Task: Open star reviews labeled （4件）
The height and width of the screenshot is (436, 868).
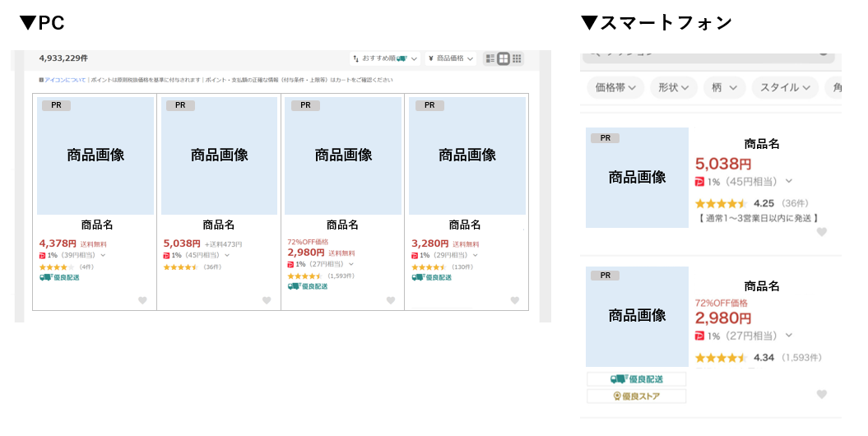Action: pyautogui.click(x=67, y=267)
